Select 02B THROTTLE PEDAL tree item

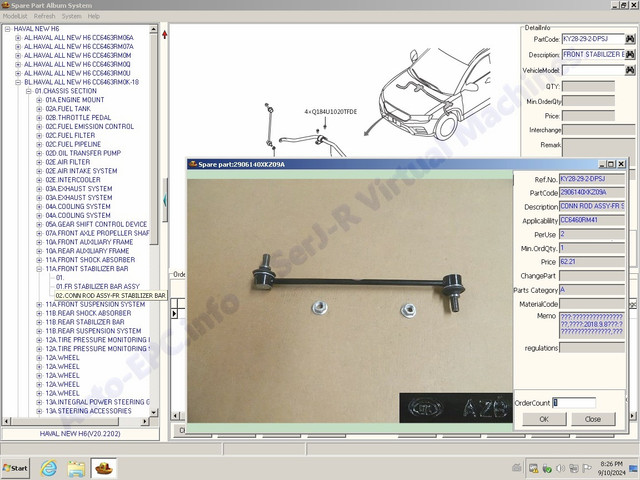(78, 118)
